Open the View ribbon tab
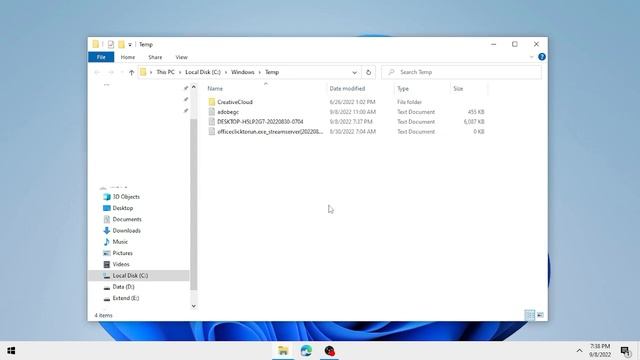Image resolution: width=640 pixels, height=360 pixels. pyautogui.click(x=182, y=57)
